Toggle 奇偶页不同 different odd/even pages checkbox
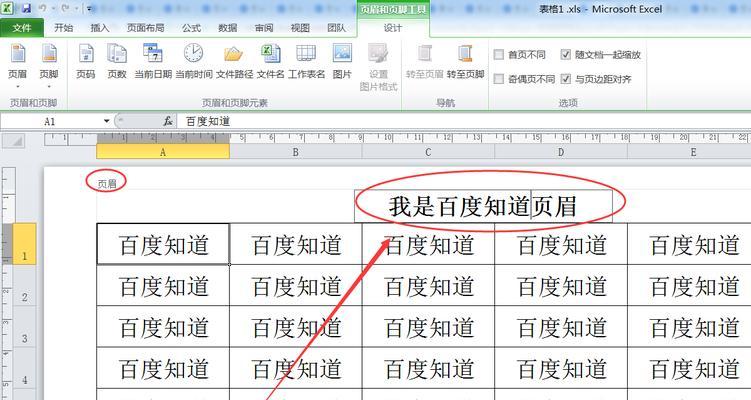 point(499,79)
